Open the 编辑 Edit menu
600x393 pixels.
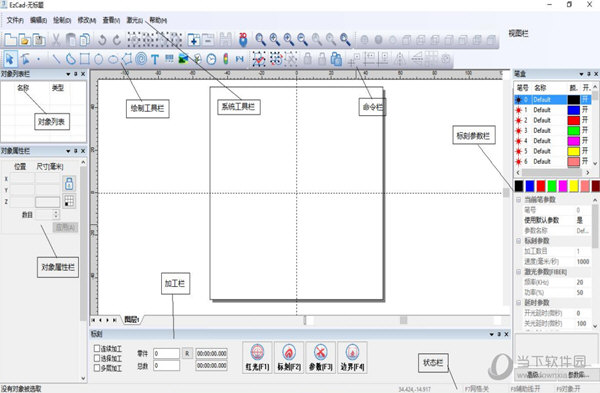pos(38,20)
